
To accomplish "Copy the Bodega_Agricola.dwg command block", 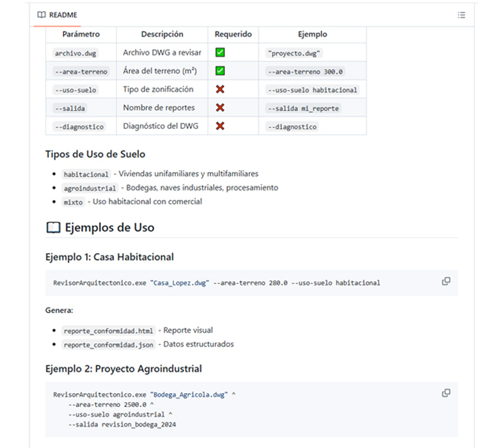I will click(446, 393).
